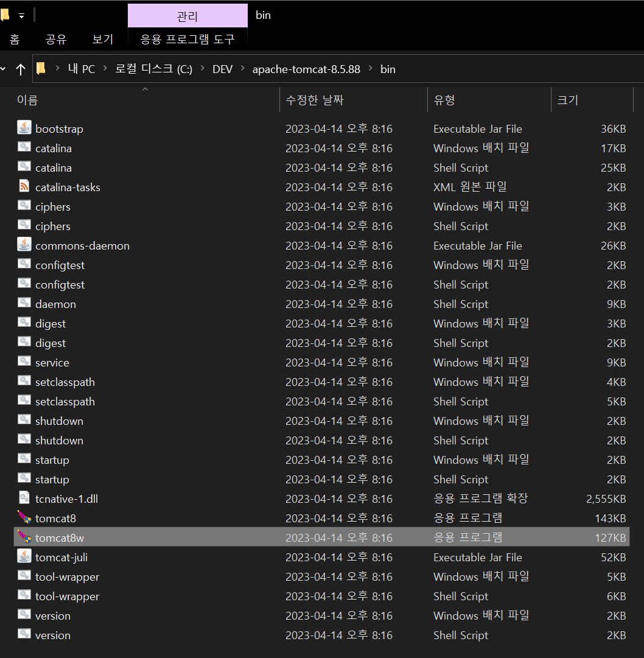Click icon of configtest Windows batch file
The height and width of the screenshot is (658, 644).
(24, 264)
